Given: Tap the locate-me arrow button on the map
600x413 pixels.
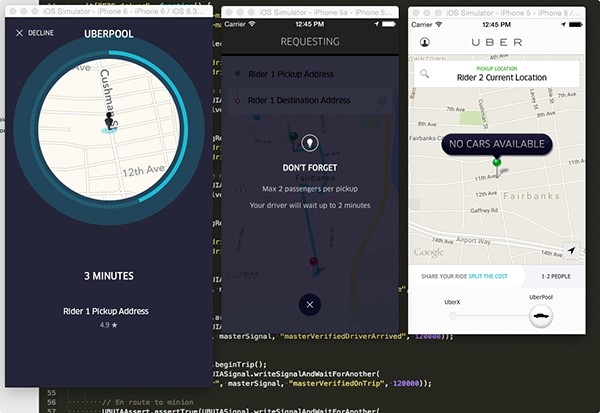Looking at the screenshot, I should 572,250.
